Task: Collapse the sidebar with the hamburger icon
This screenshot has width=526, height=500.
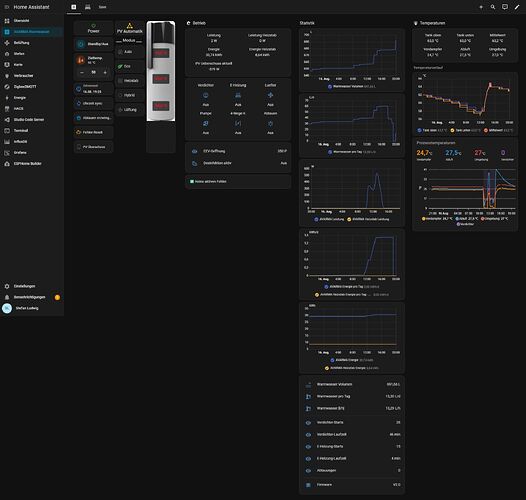Action: click(7, 7)
